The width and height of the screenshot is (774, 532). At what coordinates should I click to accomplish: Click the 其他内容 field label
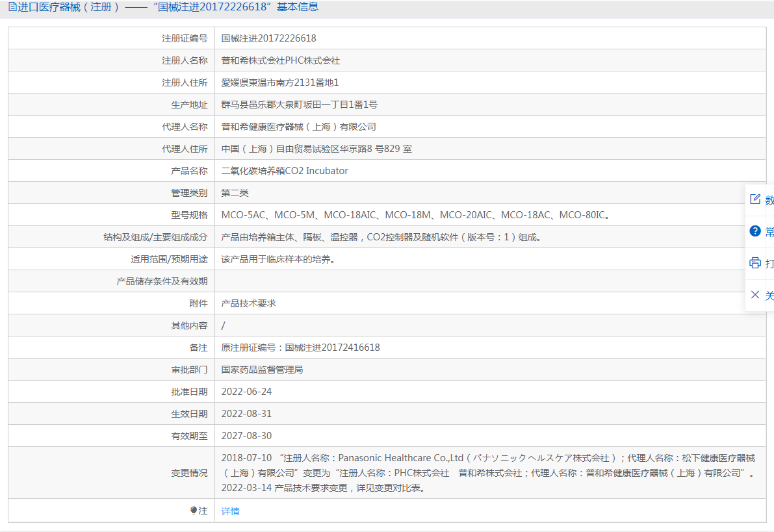190,325
